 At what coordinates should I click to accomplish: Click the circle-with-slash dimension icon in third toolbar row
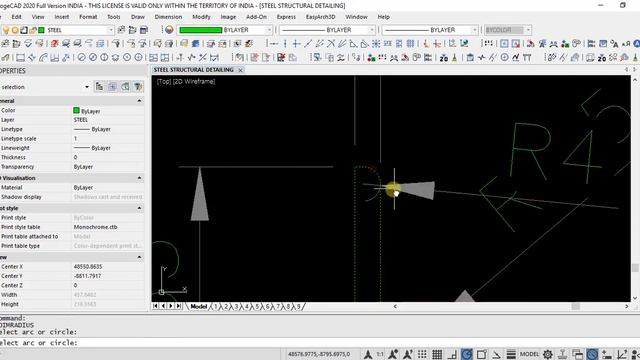[x=82, y=58]
